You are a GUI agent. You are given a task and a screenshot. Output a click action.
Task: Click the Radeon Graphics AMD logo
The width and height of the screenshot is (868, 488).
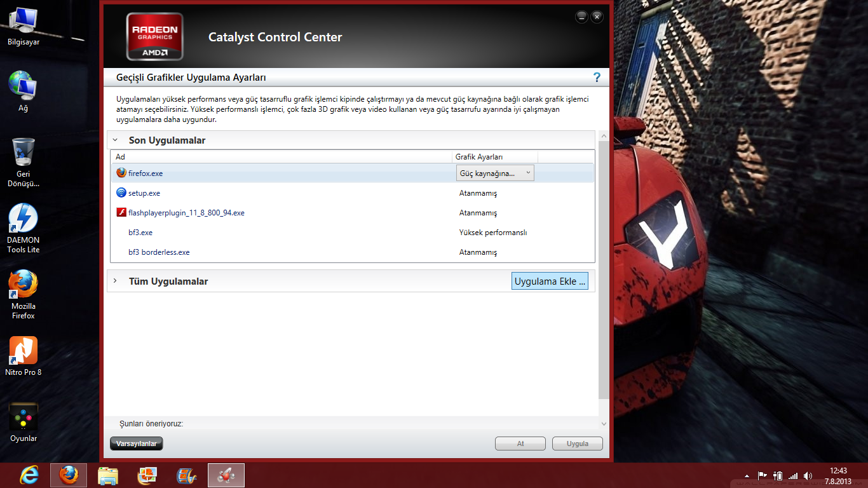coord(155,36)
